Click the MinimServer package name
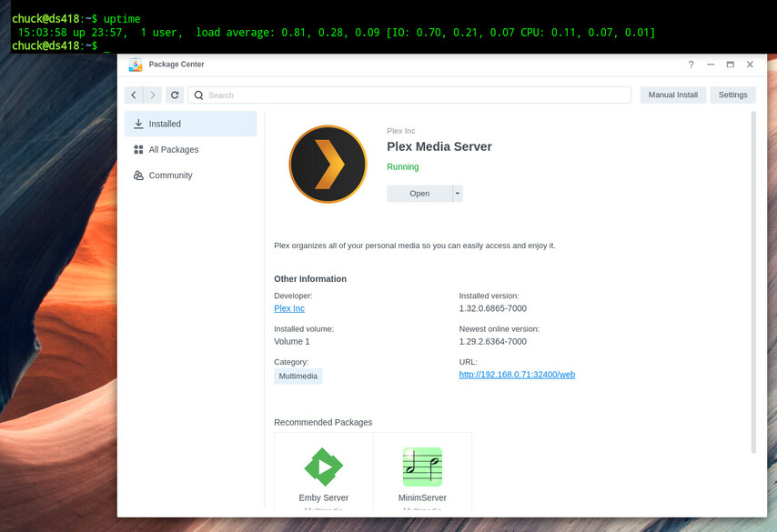Viewport: 777px width, 532px height. coord(422,497)
